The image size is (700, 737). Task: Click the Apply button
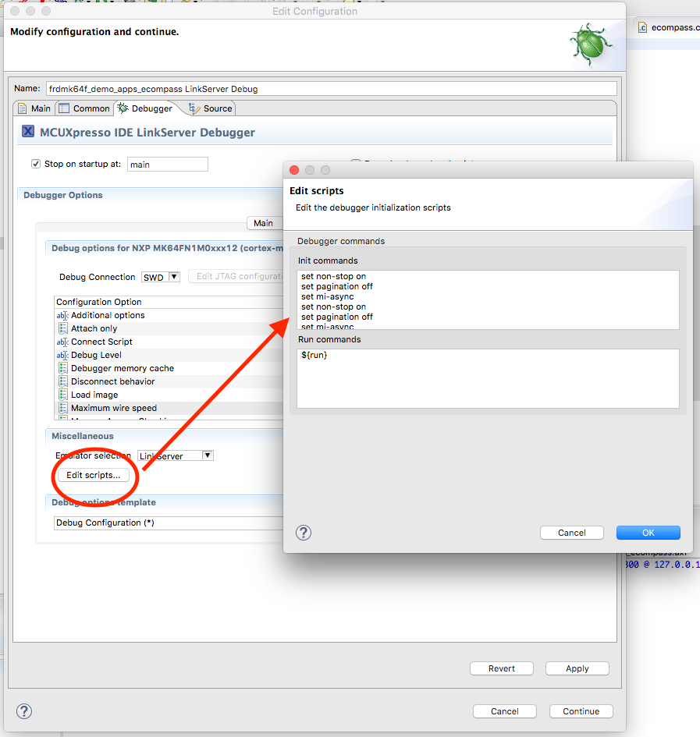577,668
